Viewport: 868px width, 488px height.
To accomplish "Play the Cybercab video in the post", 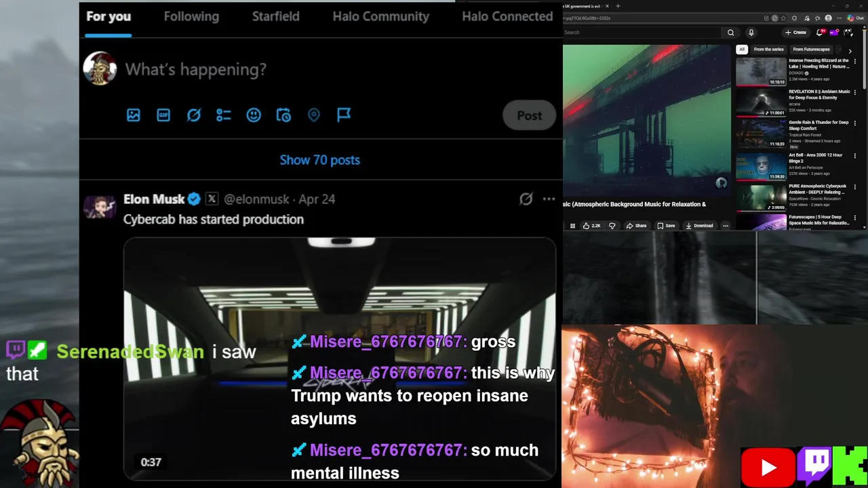I will [339, 359].
